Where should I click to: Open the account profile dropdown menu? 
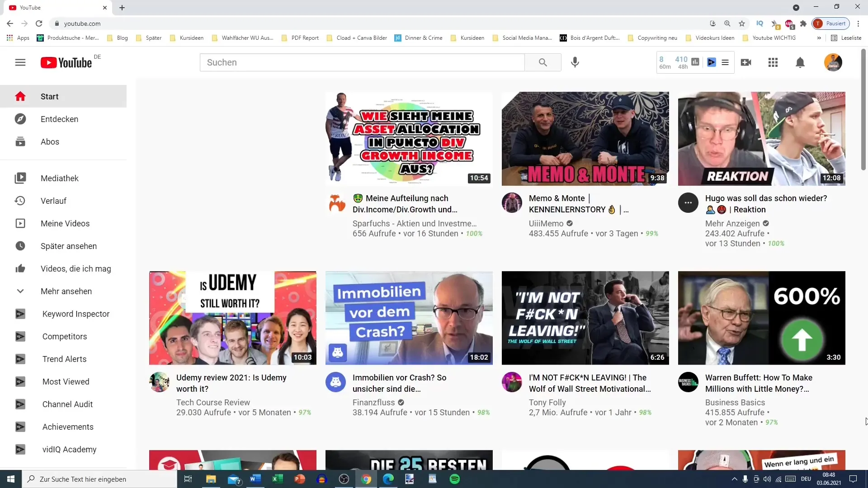tap(833, 62)
